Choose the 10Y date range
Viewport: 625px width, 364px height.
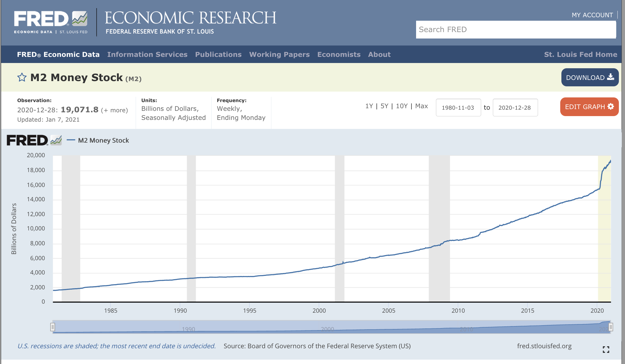click(x=401, y=106)
